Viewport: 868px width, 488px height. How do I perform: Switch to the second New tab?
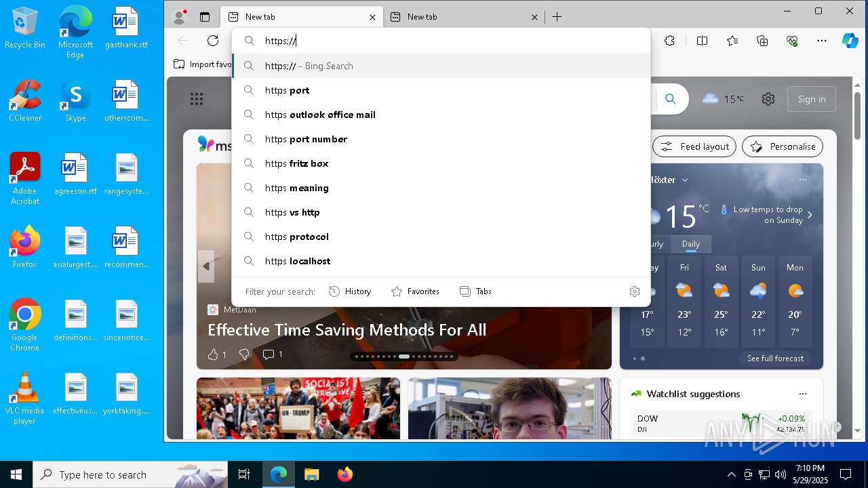[465, 17]
